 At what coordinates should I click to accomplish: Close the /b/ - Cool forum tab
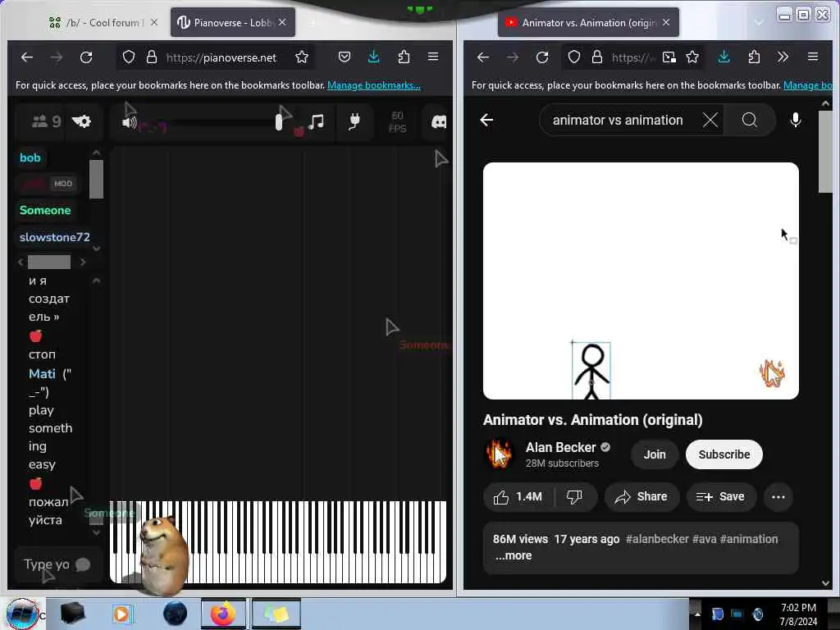(154, 22)
